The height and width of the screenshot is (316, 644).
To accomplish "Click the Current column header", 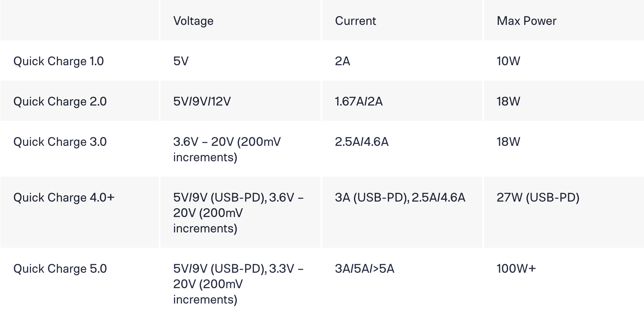I will point(355,21).
